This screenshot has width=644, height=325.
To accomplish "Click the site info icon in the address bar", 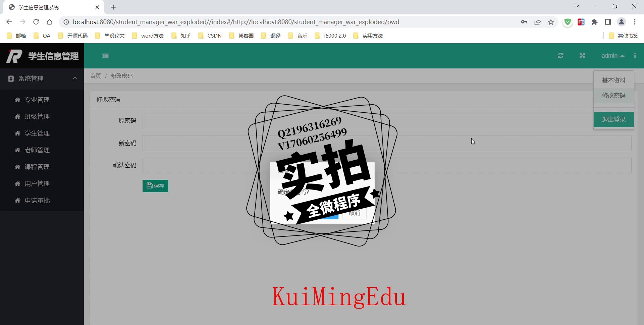I will pyautogui.click(x=66, y=22).
